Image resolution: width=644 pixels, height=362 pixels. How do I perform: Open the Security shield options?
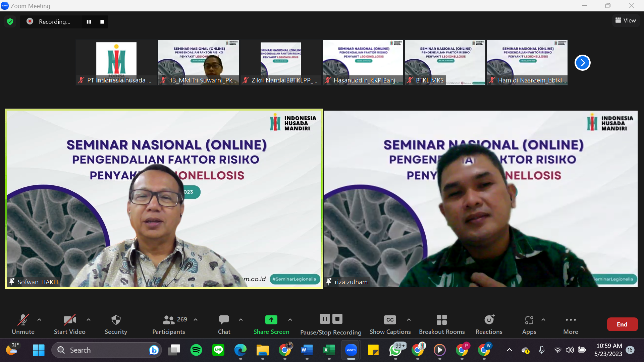(x=116, y=324)
